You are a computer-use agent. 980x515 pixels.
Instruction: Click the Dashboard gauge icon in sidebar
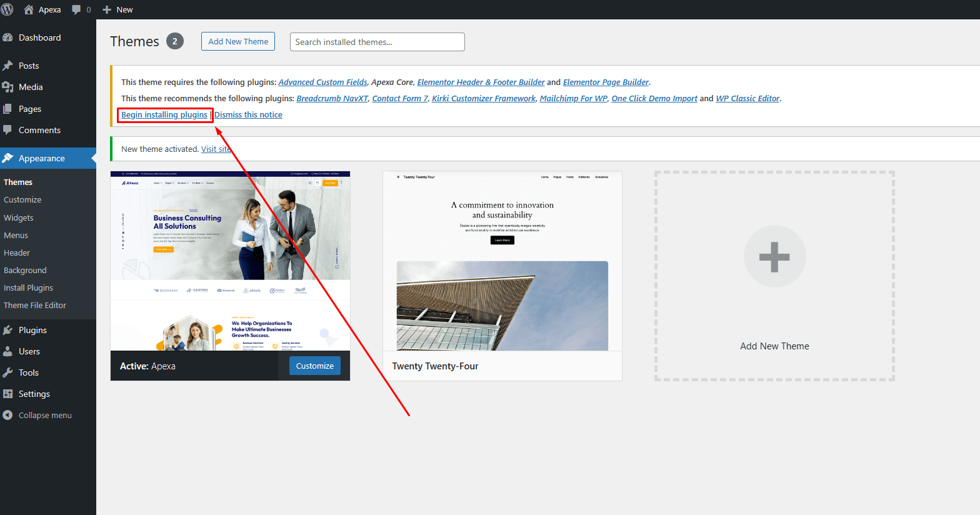[x=7, y=37]
